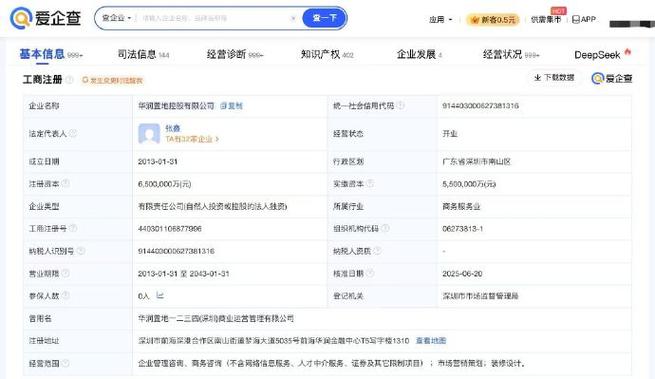Screen dimensions: 655x379
Task: Click the 广东省深圳市南山区 region value
Action: [x=477, y=162]
